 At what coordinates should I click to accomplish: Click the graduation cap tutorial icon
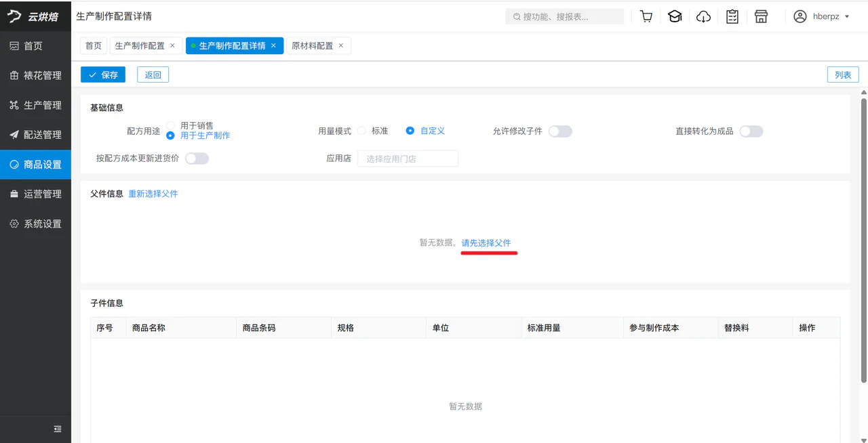tap(675, 16)
